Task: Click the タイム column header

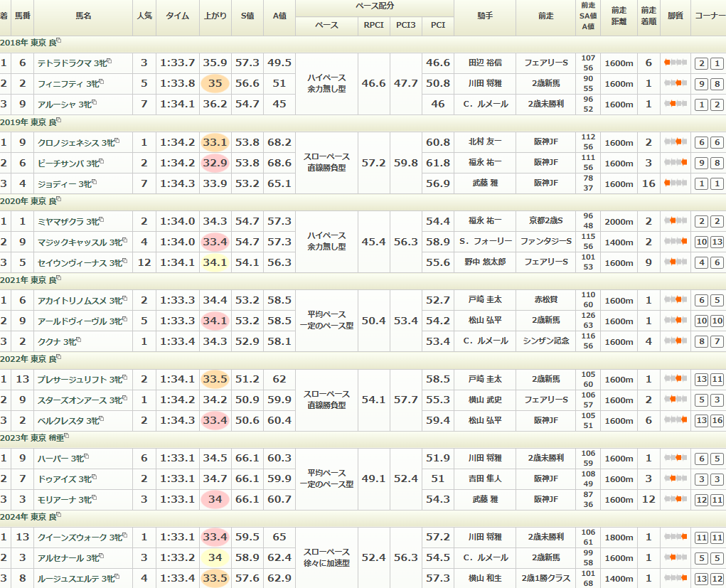Action: [177, 15]
